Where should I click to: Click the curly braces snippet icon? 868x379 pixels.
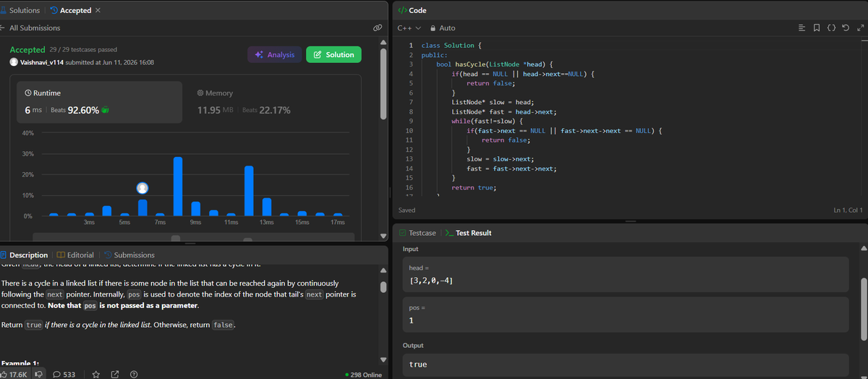[x=831, y=28]
